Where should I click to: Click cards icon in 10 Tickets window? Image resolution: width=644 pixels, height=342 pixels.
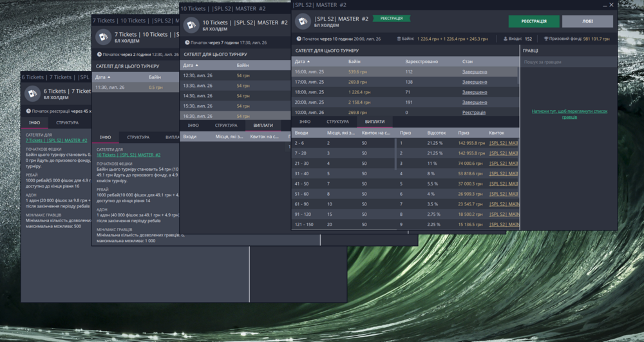pos(191,26)
